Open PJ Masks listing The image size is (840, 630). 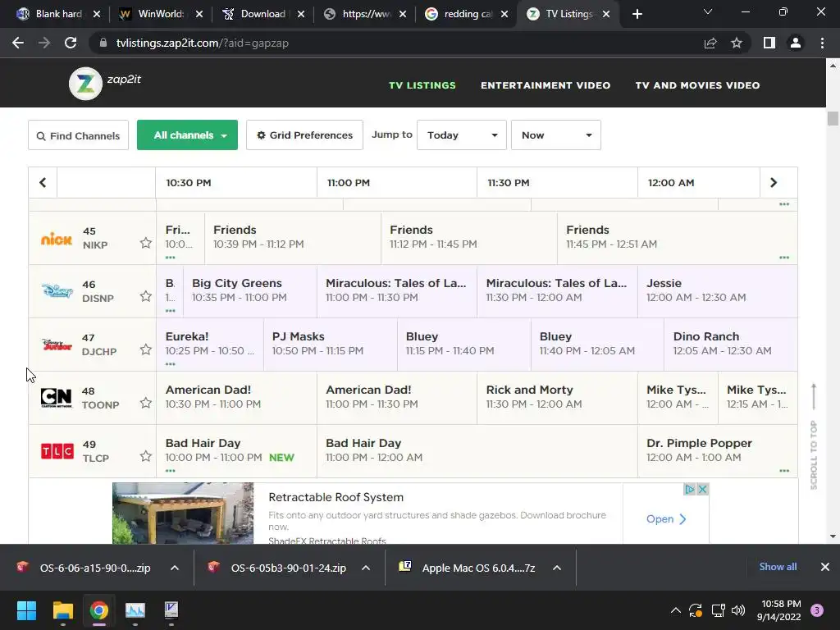point(331,344)
